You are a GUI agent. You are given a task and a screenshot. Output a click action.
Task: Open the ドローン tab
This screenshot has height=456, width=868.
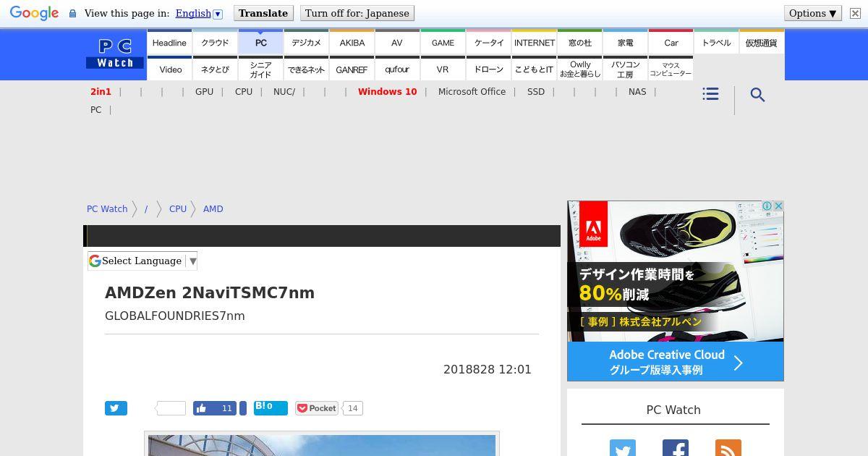pos(488,69)
